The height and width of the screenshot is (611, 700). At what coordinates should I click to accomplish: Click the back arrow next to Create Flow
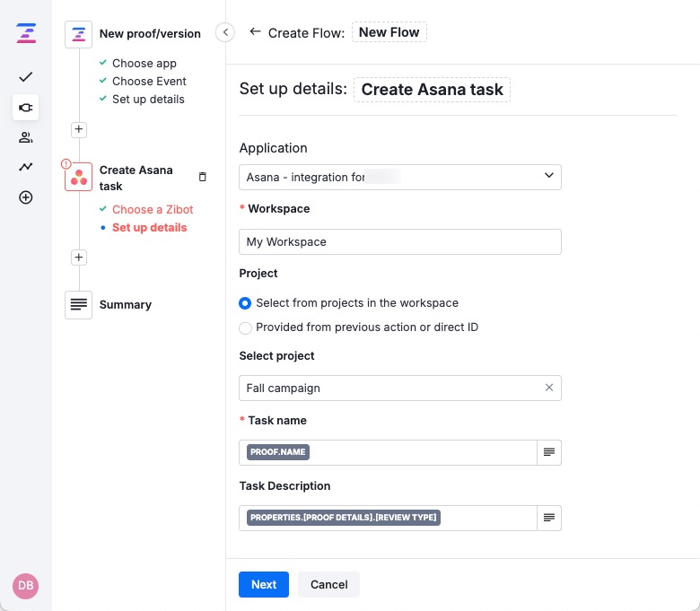coord(255,31)
